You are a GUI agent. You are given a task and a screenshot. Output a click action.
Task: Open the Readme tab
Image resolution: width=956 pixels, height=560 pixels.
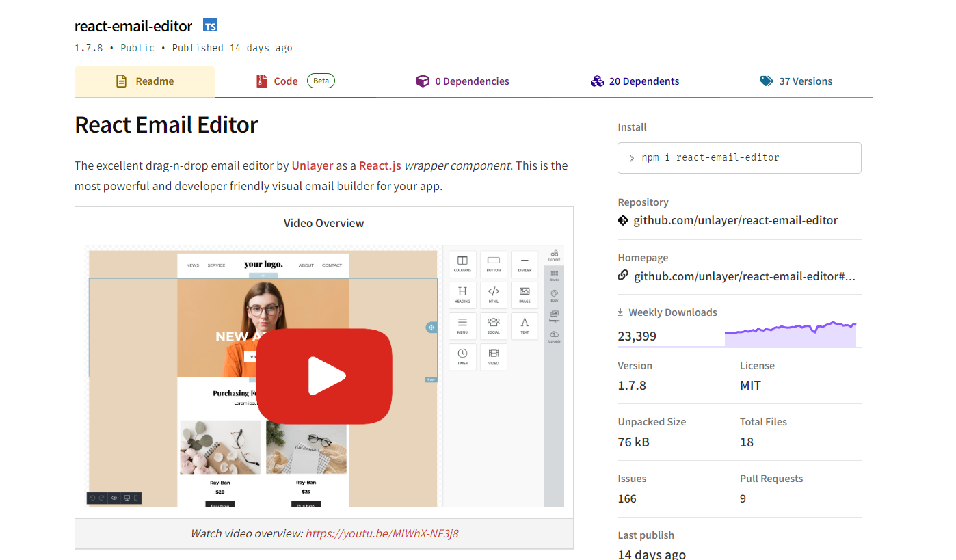[144, 81]
